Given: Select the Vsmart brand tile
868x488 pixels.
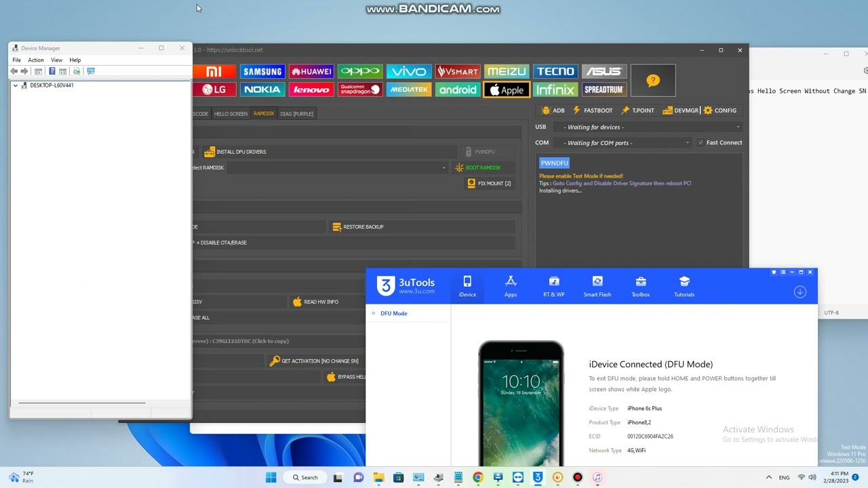Looking at the screenshot, I should 458,71.
